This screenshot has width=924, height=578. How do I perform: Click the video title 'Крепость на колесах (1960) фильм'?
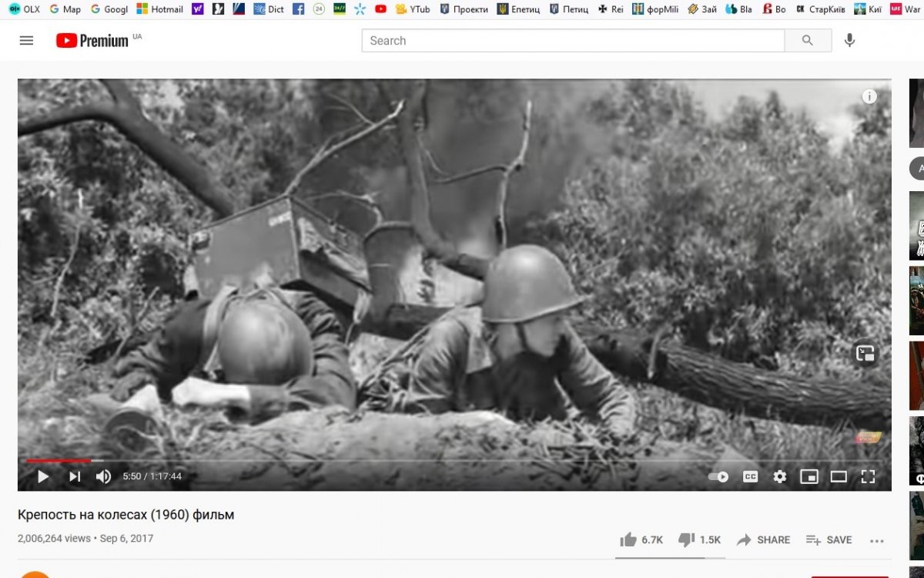tap(126, 514)
